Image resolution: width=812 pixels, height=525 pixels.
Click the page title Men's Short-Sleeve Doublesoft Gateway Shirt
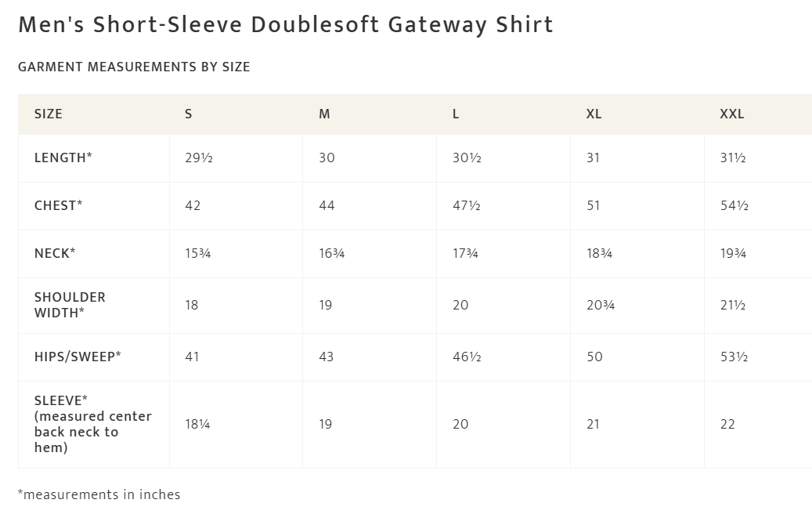[x=286, y=25]
